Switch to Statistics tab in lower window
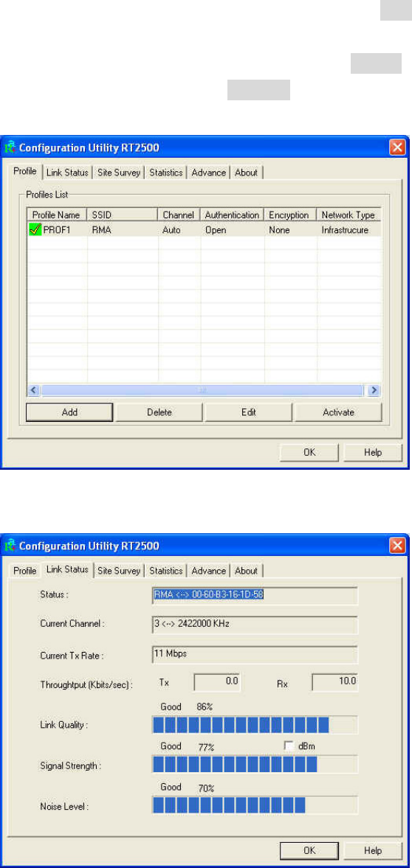412x868 pixels. 166,571
